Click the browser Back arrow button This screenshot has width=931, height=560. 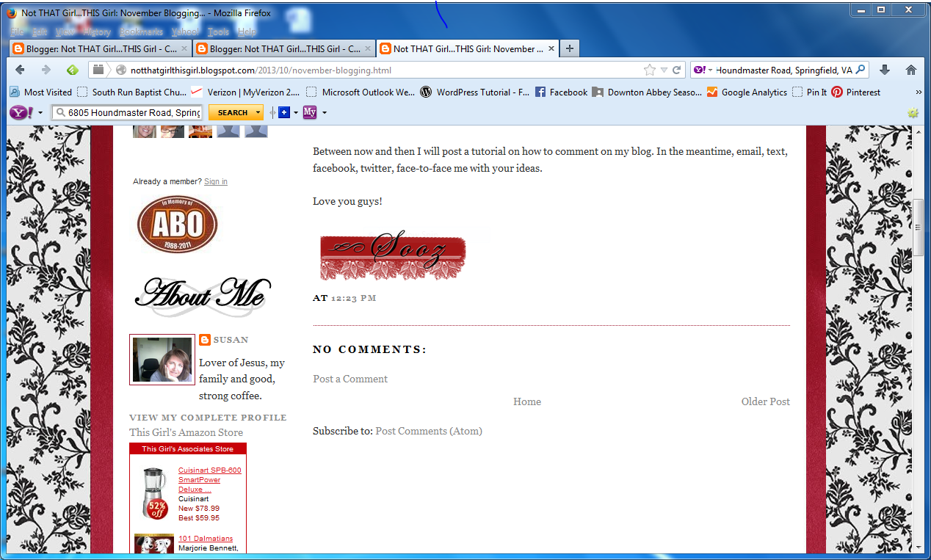20,70
